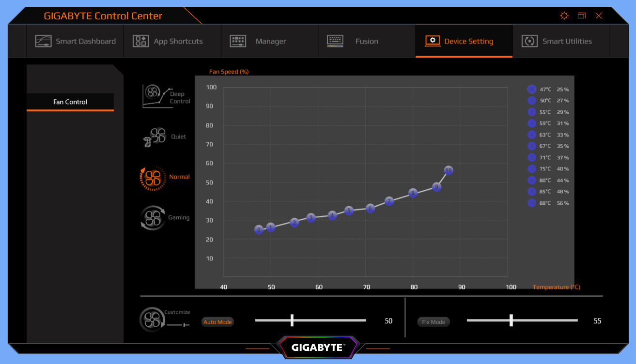Select the Device Setting tab
The width and height of the screenshot is (636, 364).
tap(464, 41)
